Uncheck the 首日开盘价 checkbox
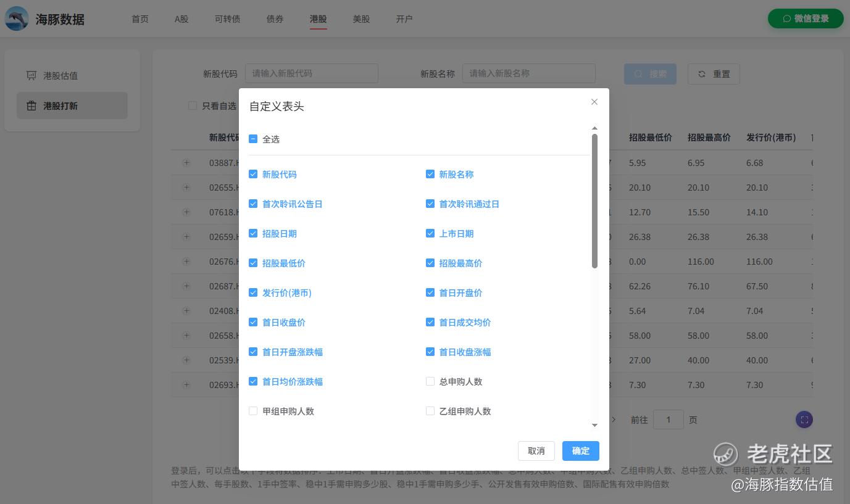This screenshot has width=850, height=504. point(430,293)
